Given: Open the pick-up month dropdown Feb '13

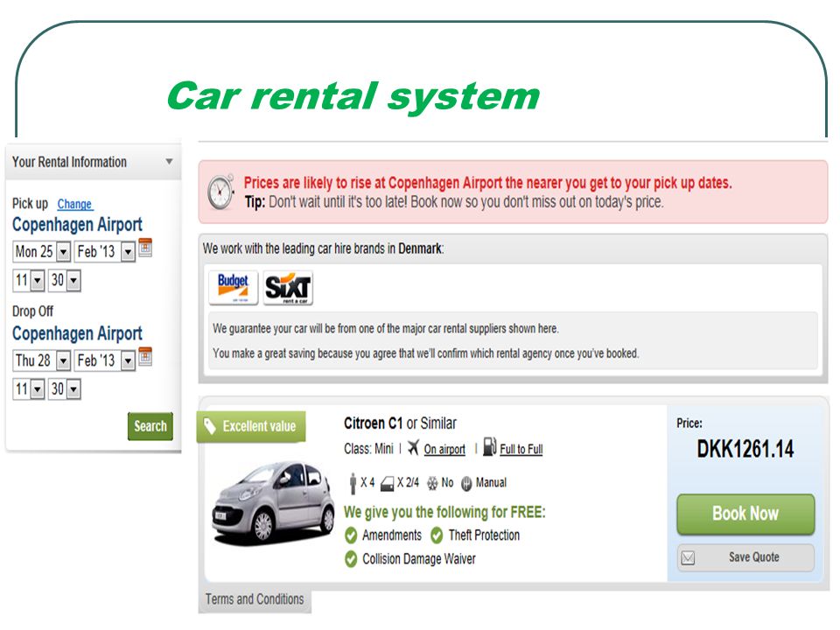Looking at the screenshot, I should (104, 251).
